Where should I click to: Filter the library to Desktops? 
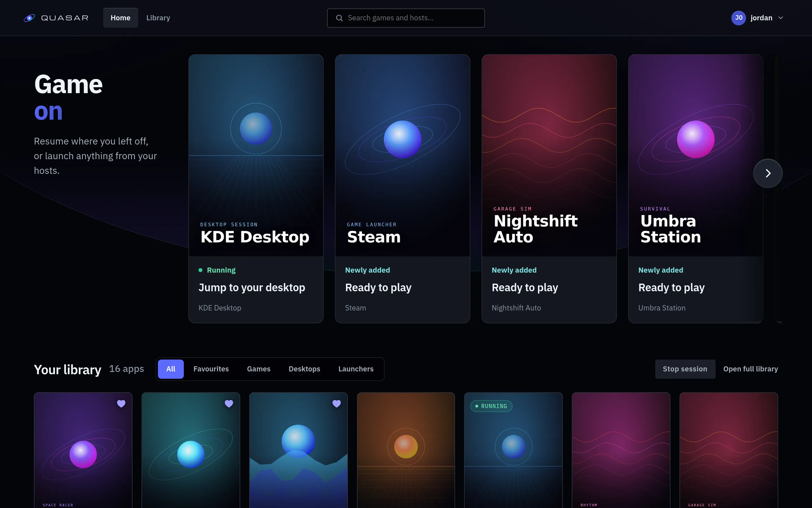pos(304,369)
